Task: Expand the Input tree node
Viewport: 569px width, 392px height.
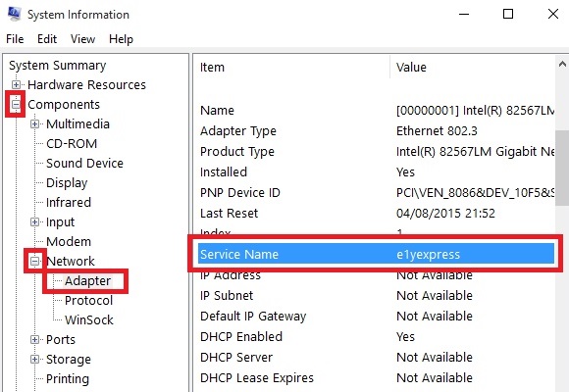Action: [35, 221]
